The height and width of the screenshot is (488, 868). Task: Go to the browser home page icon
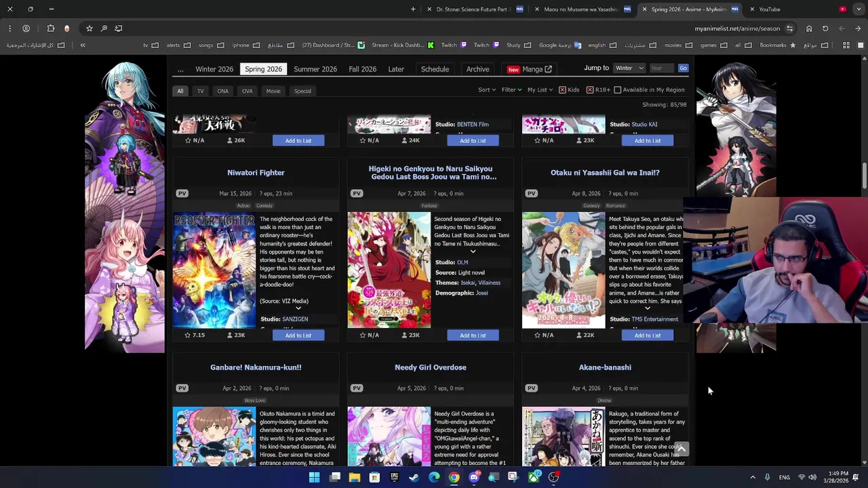point(809,28)
